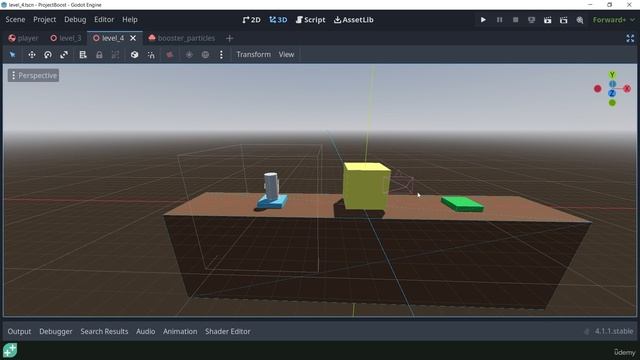This screenshot has width=640, height=360.
Task: Click the remote debug icon
Action: pos(531,20)
